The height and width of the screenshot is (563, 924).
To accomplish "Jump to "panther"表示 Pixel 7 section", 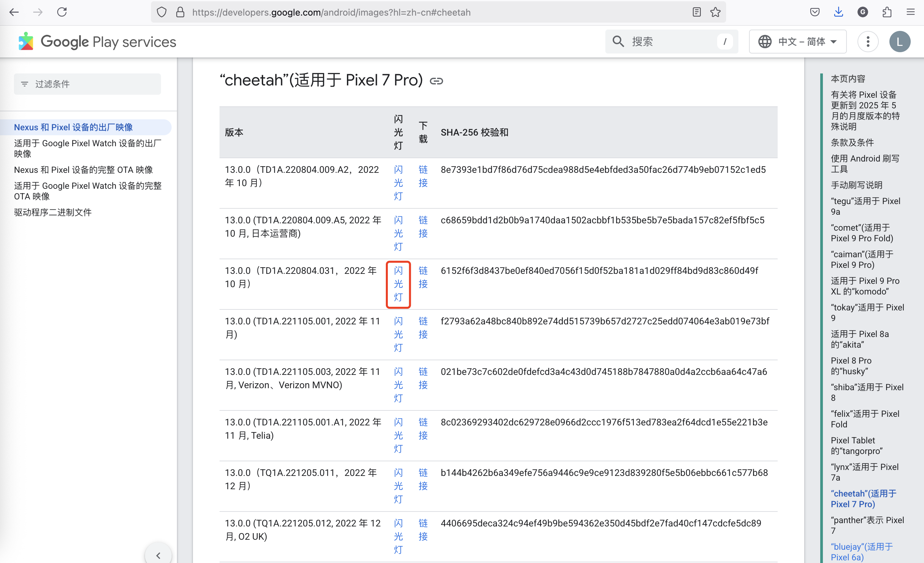I will click(867, 525).
